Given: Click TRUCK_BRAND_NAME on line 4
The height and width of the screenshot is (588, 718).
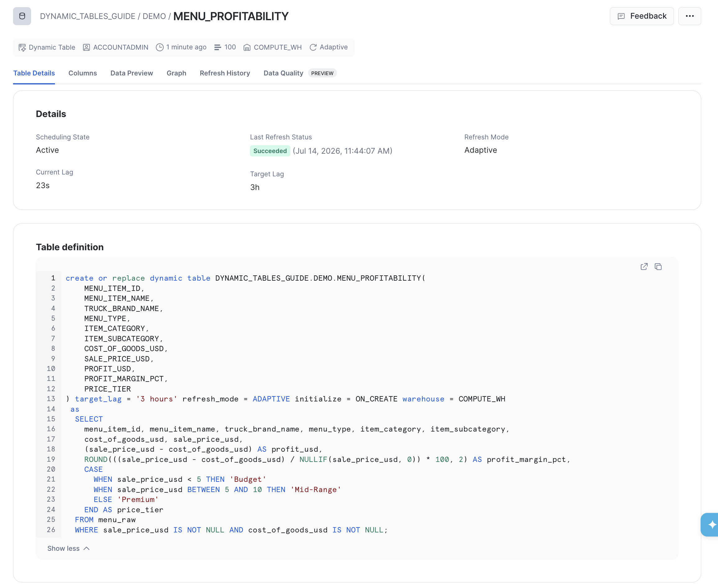Looking at the screenshot, I should [x=122, y=309].
